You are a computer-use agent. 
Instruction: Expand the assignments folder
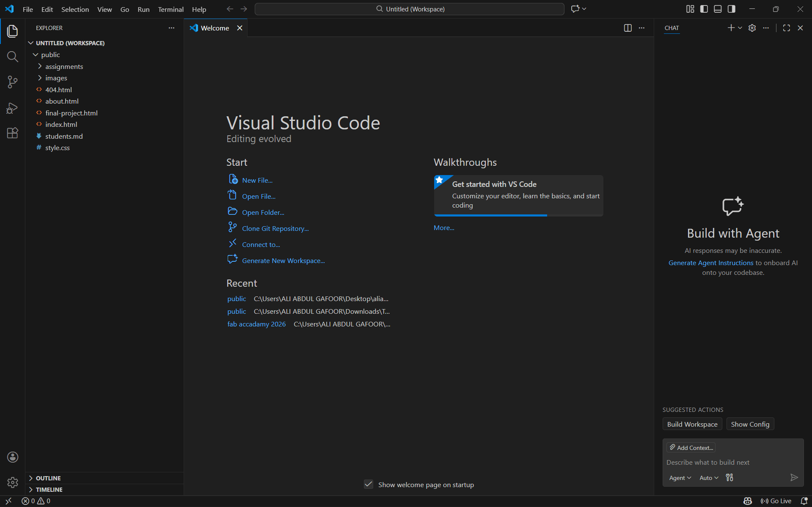[64, 66]
